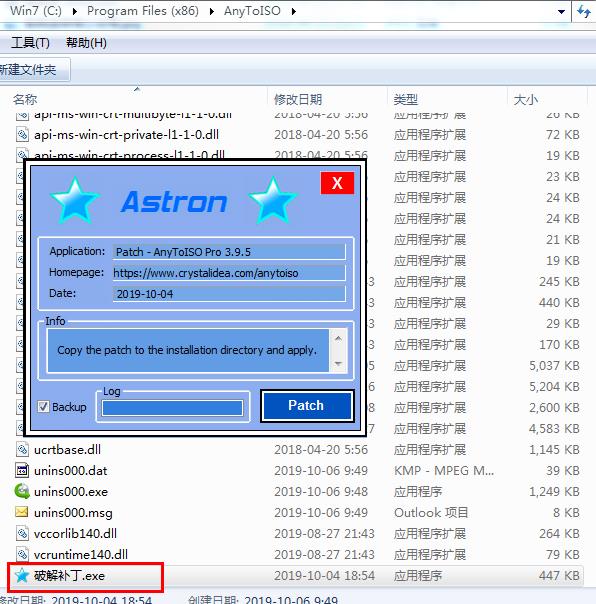Sort by the 大小 column header
The image size is (596, 604).
pyautogui.click(x=525, y=100)
